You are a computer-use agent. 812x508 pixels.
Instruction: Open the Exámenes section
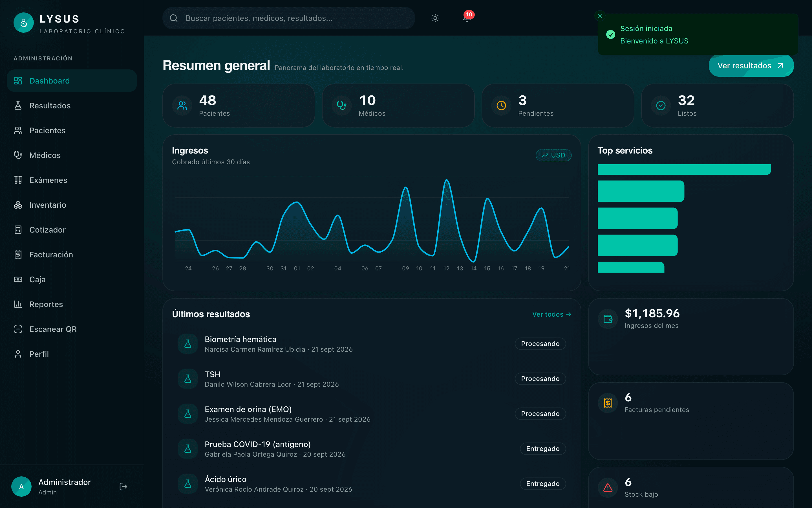click(x=72, y=180)
